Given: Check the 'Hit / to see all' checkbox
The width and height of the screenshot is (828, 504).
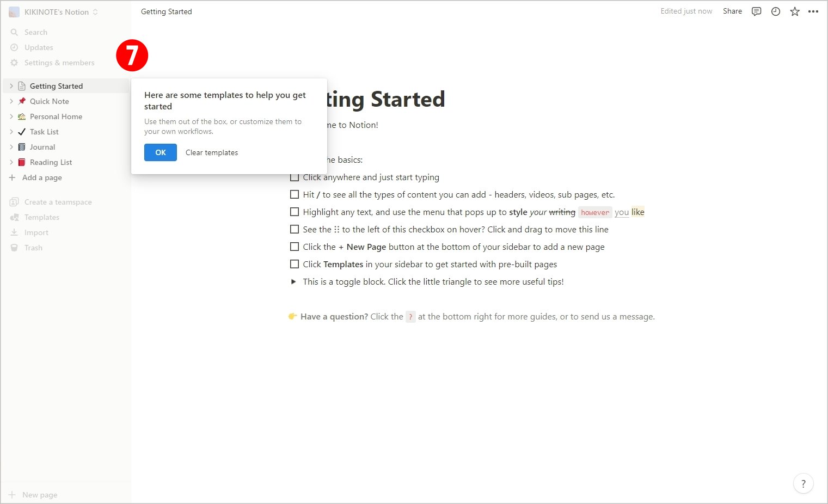Looking at the screenshot, I should tap(295, 194).
